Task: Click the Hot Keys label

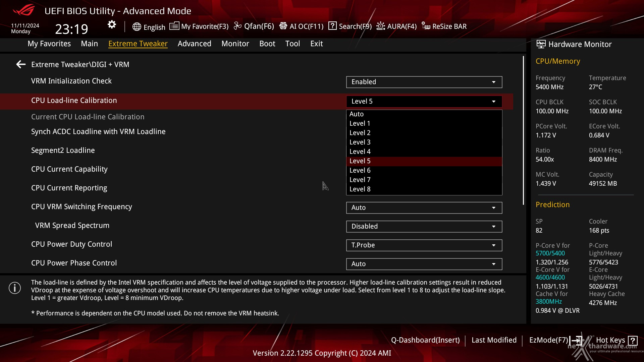Action: click(610, 340)
